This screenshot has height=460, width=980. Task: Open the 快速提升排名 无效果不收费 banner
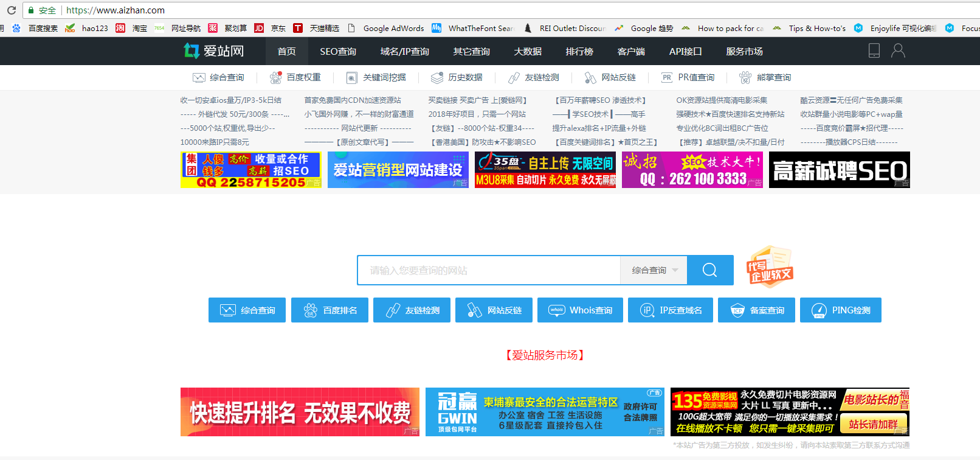pyautogui.click(x=300, y=412)
